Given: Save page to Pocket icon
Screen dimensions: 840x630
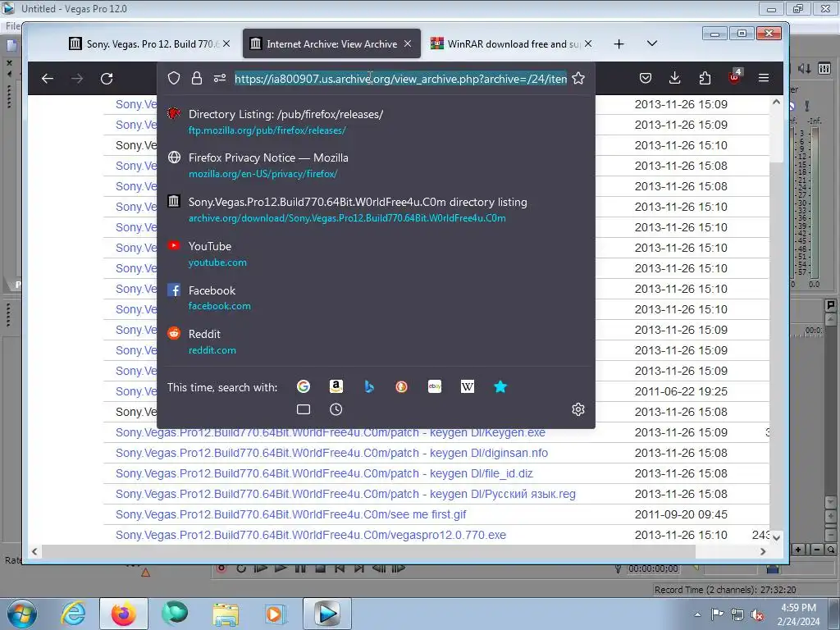Looking at the screenshot, I should 646,78.
